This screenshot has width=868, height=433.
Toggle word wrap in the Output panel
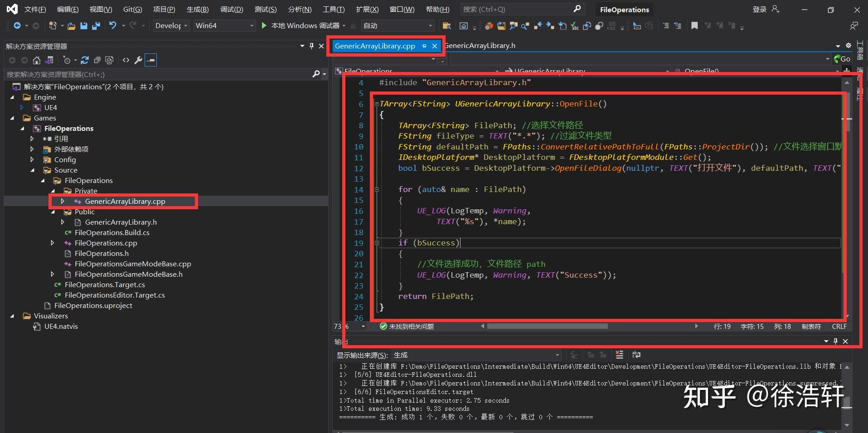[x=636, y=355]
